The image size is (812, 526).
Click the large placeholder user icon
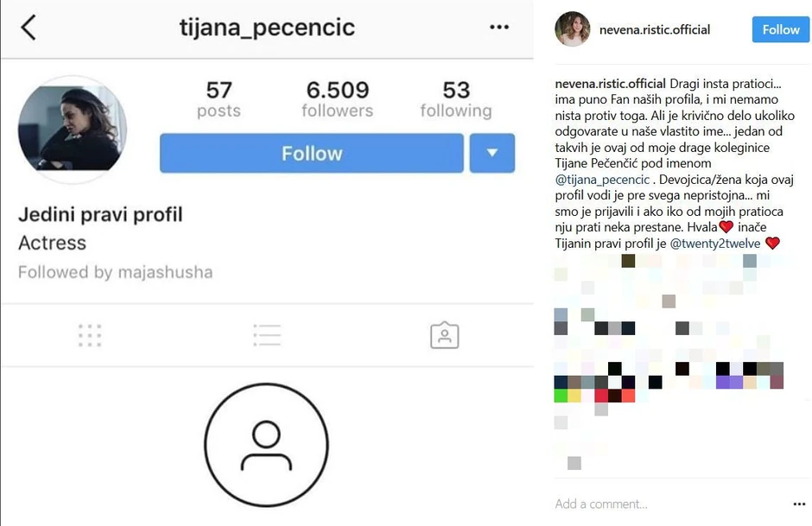266,446
